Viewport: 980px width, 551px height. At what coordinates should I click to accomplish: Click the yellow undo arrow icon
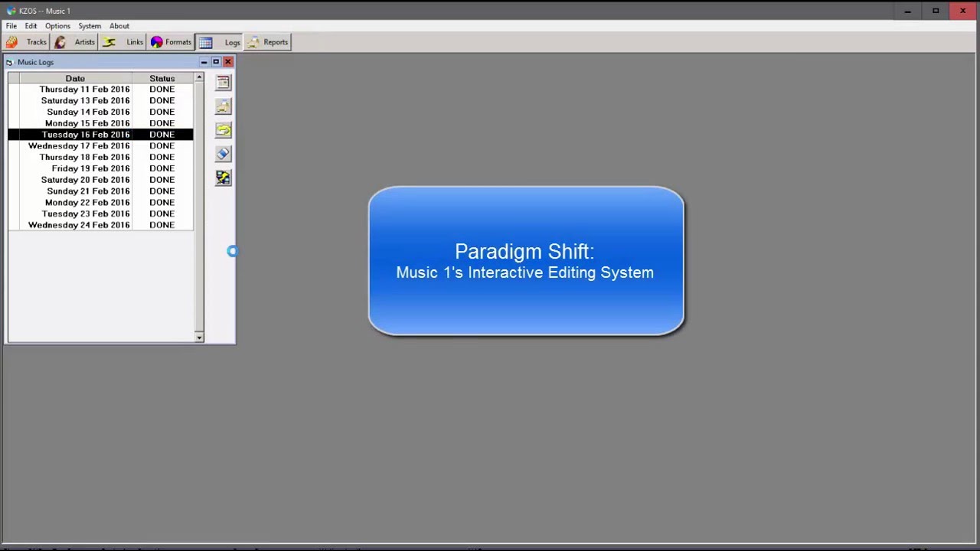pyautogui.click(x=223, y=130)
